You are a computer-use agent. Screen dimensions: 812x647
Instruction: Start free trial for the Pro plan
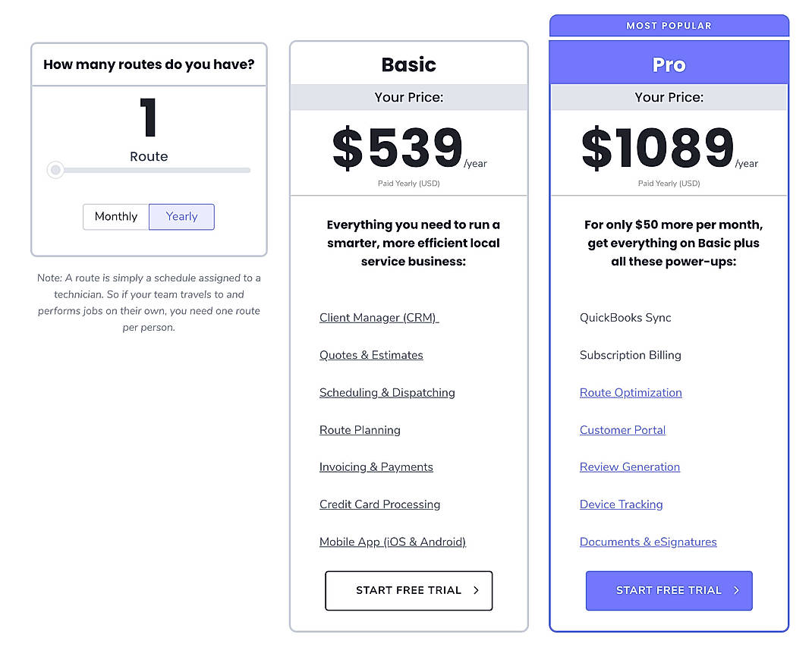pyautogui.click(x=669, y=590)
